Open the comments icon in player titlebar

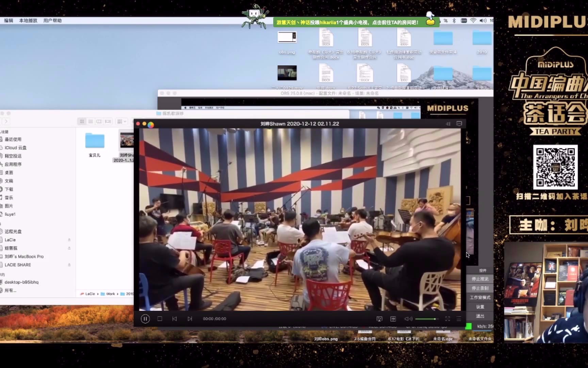pos(459,124)
